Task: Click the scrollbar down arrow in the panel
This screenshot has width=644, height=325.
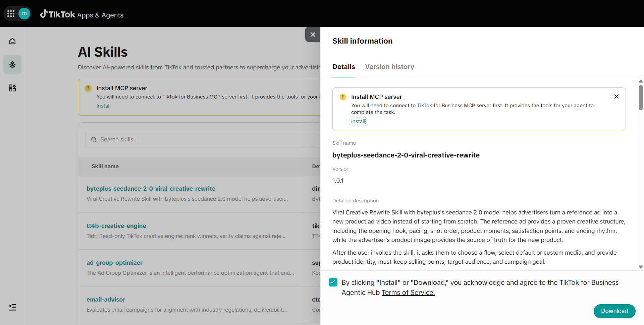Action: click(x=641, y=267)
